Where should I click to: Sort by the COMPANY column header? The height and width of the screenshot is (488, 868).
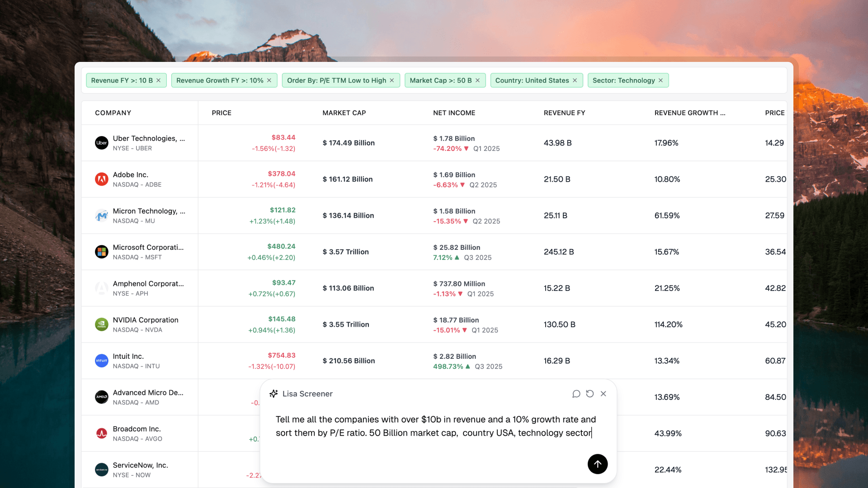(113, 113)
